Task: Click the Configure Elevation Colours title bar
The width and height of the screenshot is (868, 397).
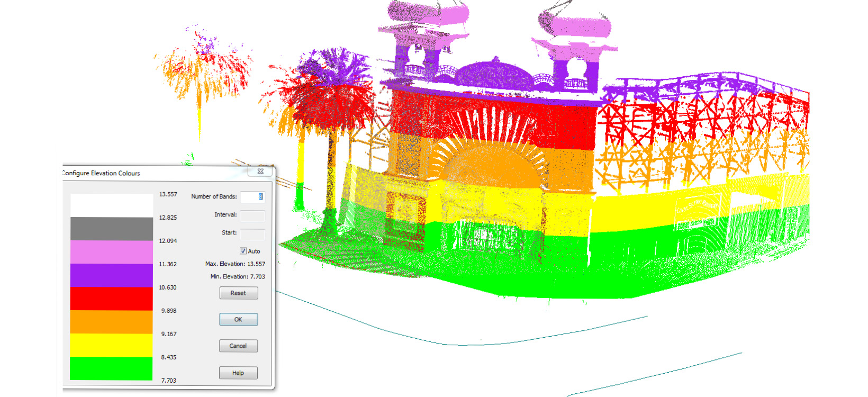Action: point(159,173)
